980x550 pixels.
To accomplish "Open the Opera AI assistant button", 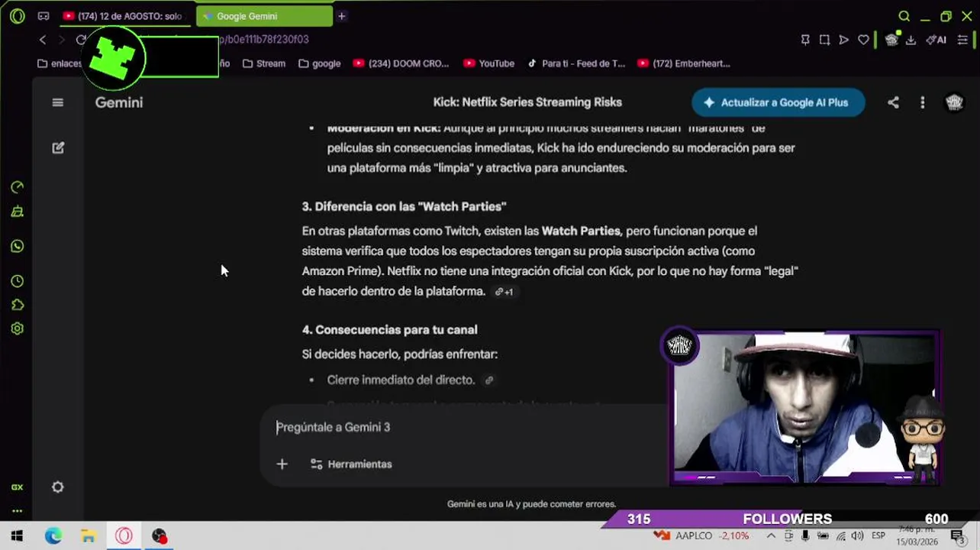I will (x=936, y=40).
